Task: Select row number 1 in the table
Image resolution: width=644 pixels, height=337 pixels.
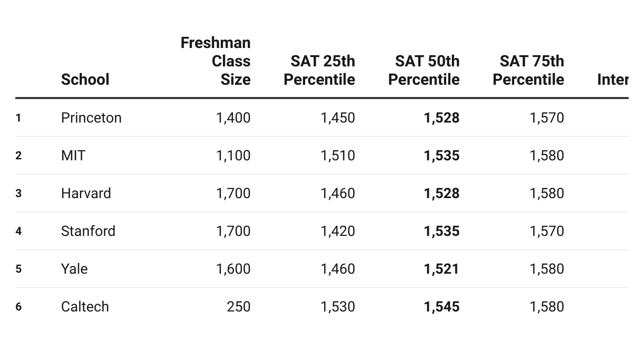Action: click(x=18, y=118)
